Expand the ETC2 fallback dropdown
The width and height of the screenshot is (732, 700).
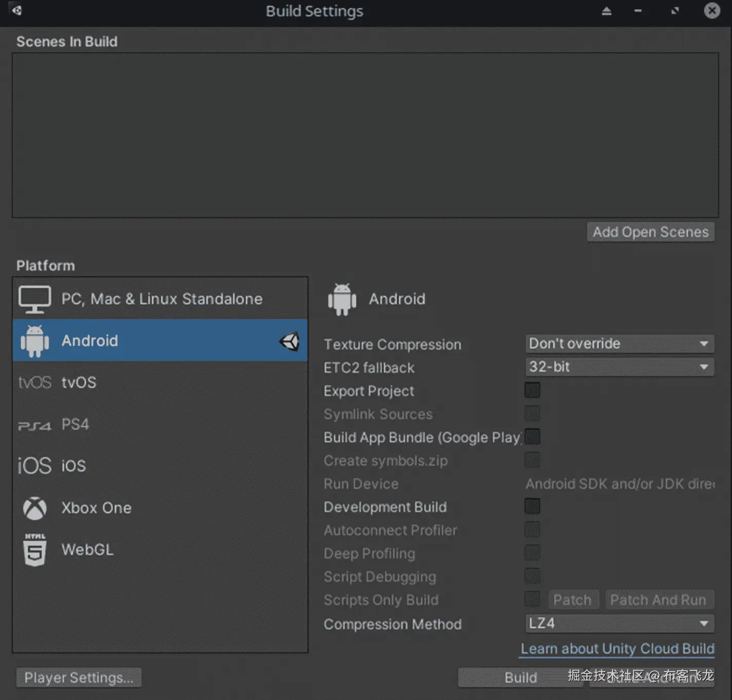(619, 367)
